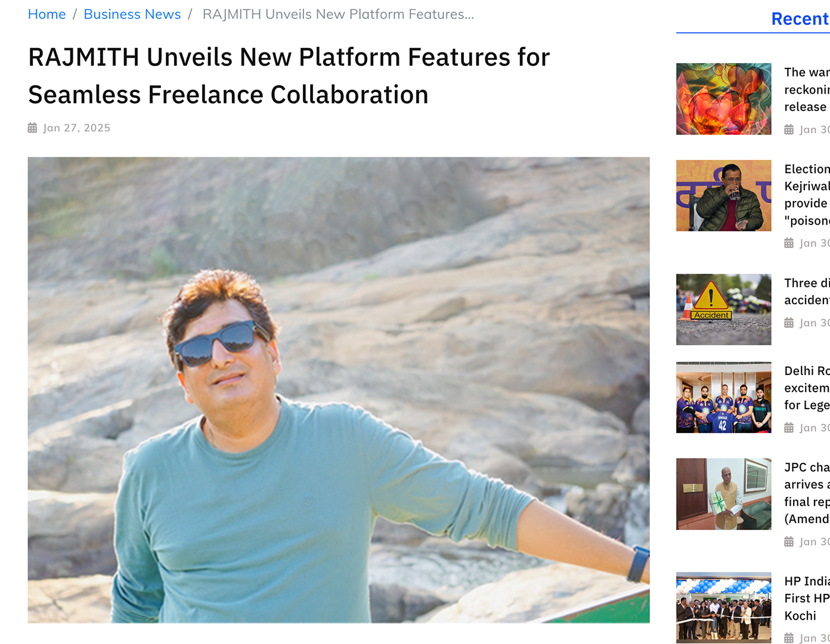Open the HP store ribbon-cutting thumbnail
Screen dimensions: 830x644
(x=723, y=608)
